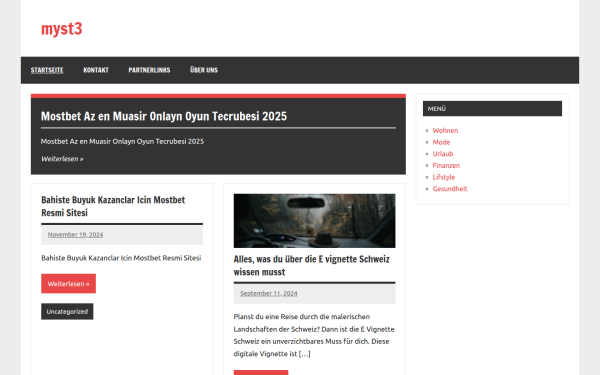The image size is (600, 375).
Task: Open the Finanzen category in sidebar menu
Action: 446,166
